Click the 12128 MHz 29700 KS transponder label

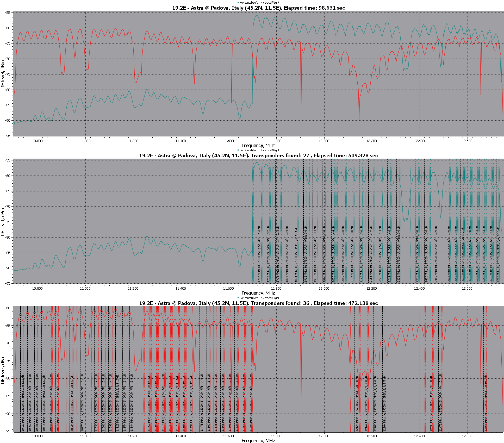357,403
